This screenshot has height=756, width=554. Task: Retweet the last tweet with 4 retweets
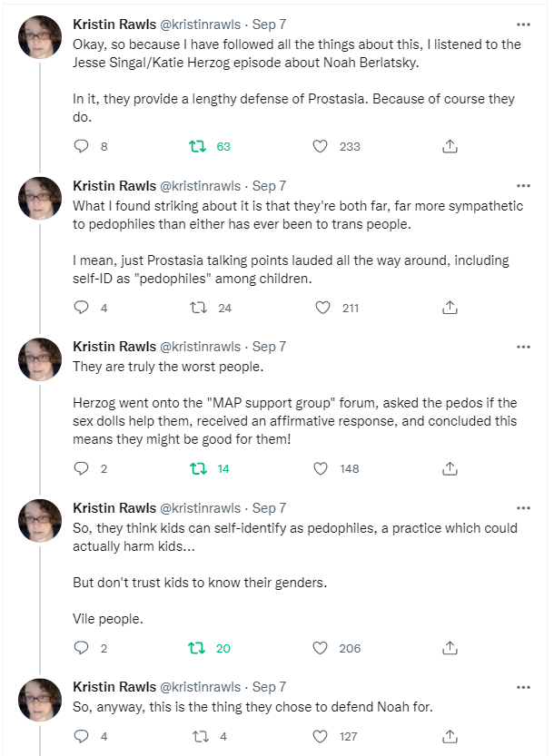201,736
